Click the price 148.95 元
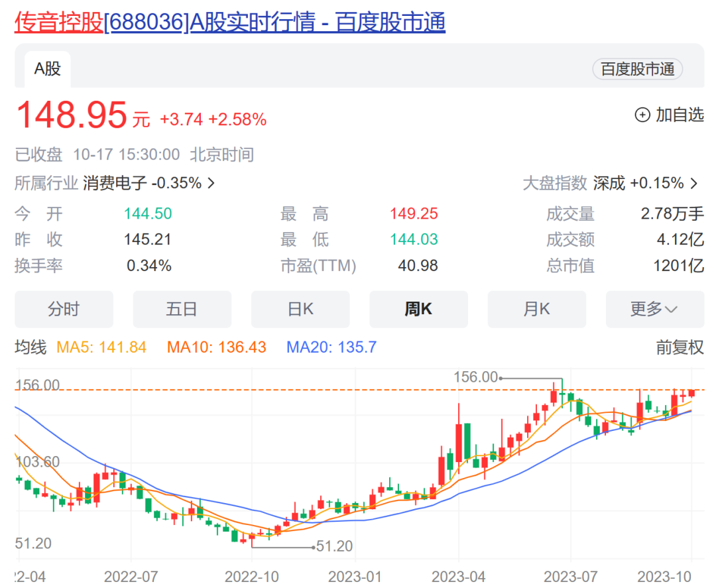 [83, 115]
